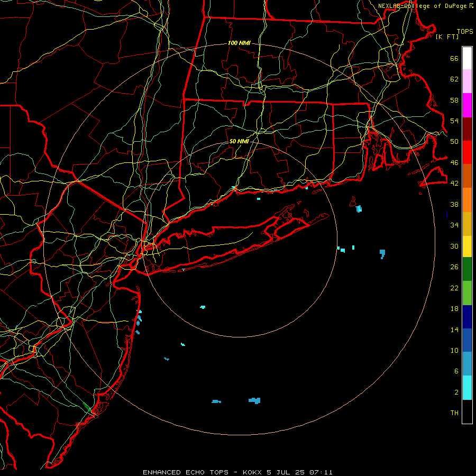The height and width of the screenshot is (476, 476).
Task: Click the navy 14-18 kft swatch
Action: click(x=467, y=317)
